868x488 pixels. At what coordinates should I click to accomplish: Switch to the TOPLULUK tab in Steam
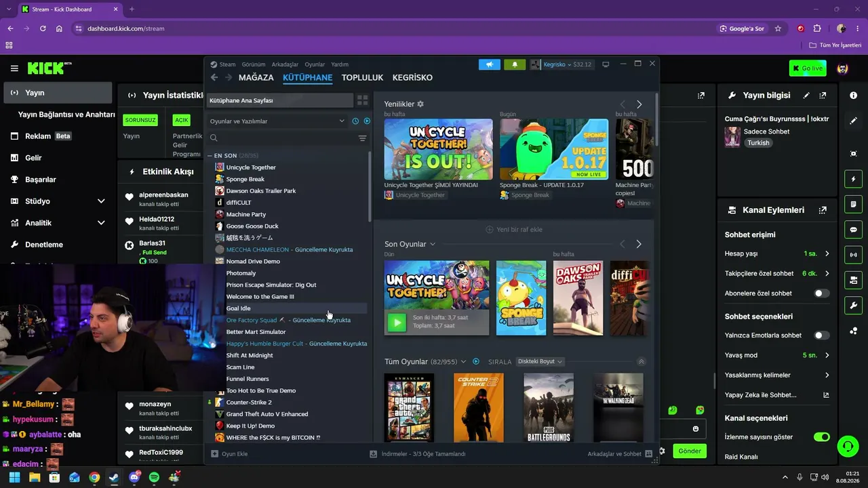click(x=363, y=77)
